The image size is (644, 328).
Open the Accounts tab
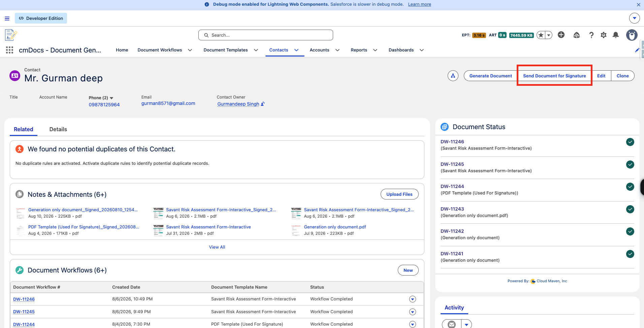319,50
